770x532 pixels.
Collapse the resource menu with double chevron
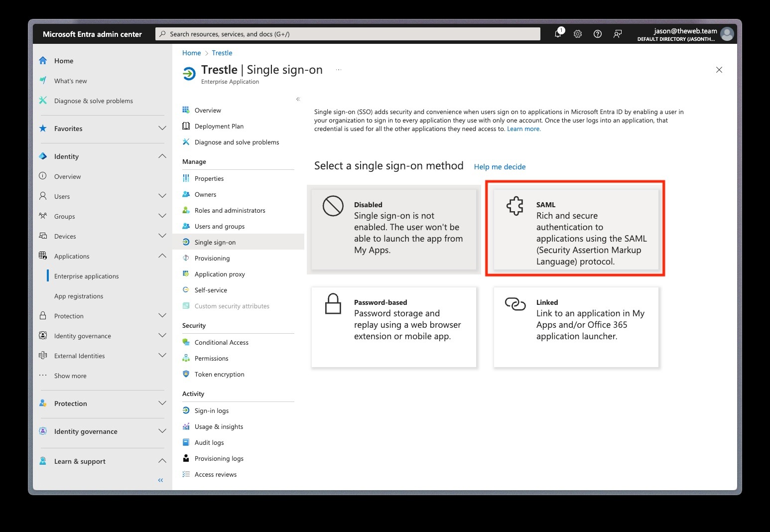(298, 99)
